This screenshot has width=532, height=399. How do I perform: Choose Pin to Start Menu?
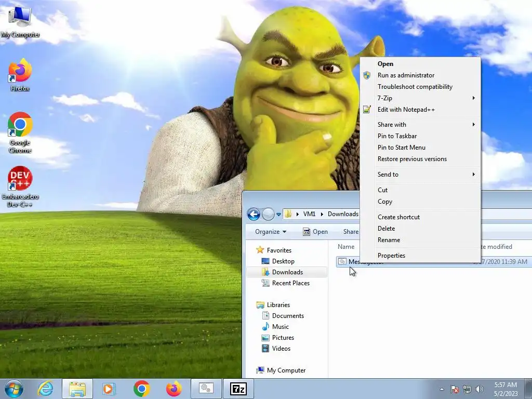click(420, 148)
